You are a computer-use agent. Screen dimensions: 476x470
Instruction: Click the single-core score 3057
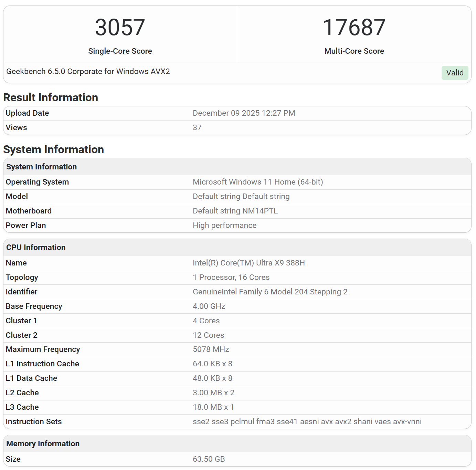120,28
